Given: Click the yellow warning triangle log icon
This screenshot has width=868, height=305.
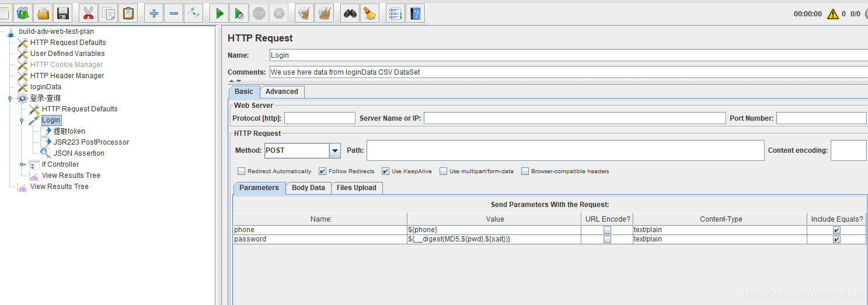Looking at the screenshot, I should (x=833, y=13).
